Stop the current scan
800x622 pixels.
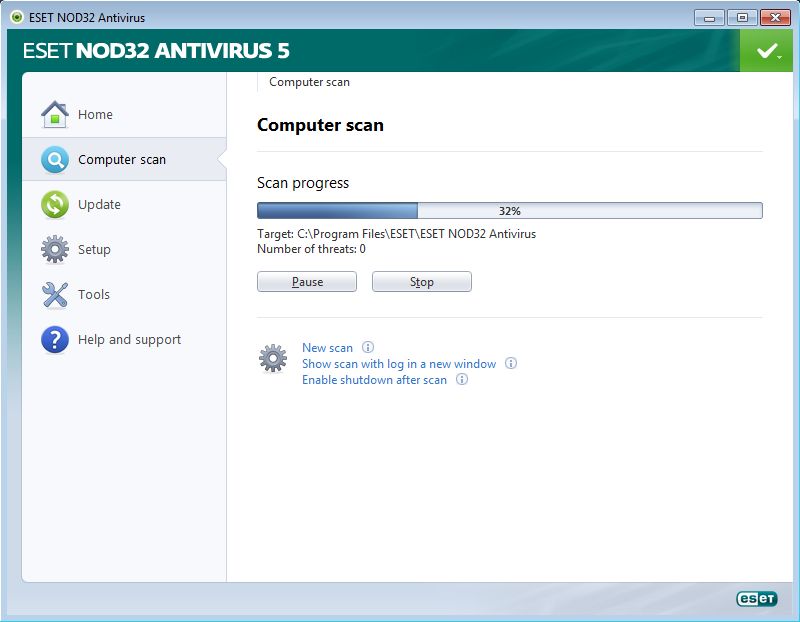point(422,282)
